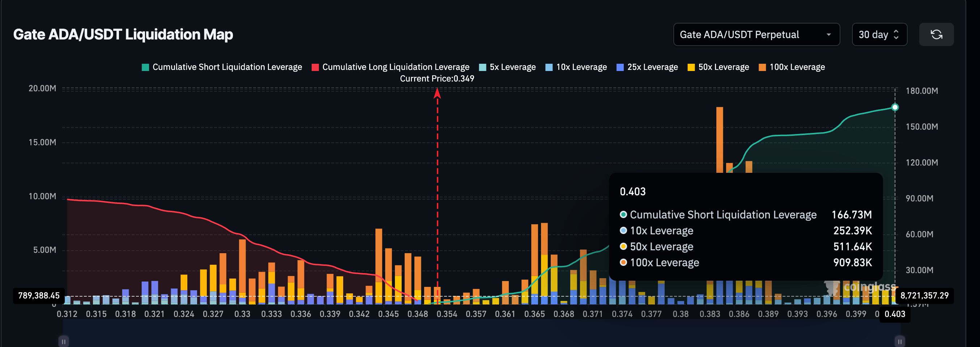The image size is (980, 347).
Task: Open the 30 day timeframe selector
Action: (x=879, y=34)
